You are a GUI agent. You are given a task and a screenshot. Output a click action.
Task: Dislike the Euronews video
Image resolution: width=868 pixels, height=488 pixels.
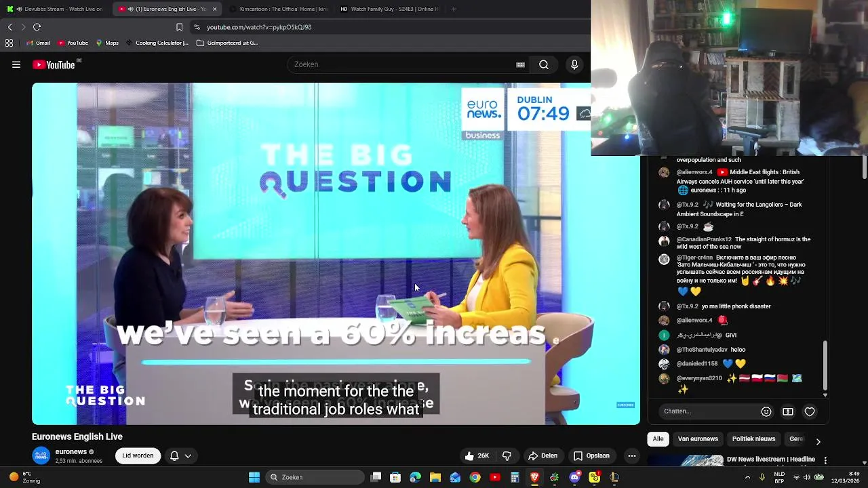coord(507,456)
